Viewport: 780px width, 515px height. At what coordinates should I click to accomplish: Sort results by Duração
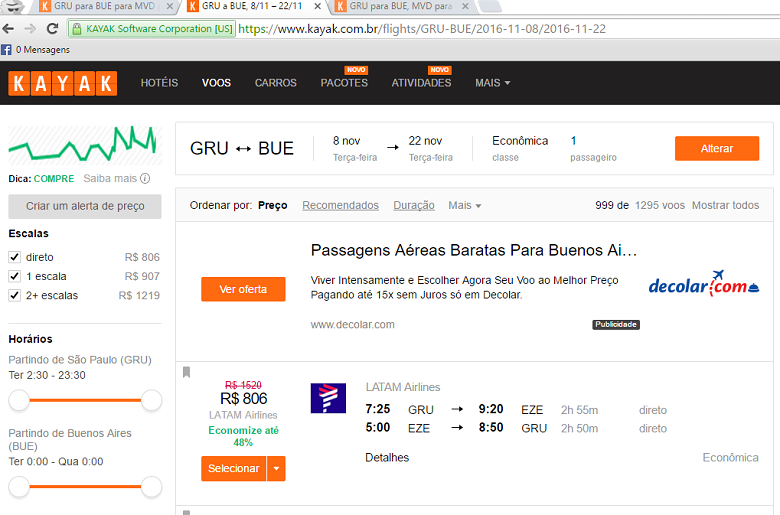[x=414, y=206]
